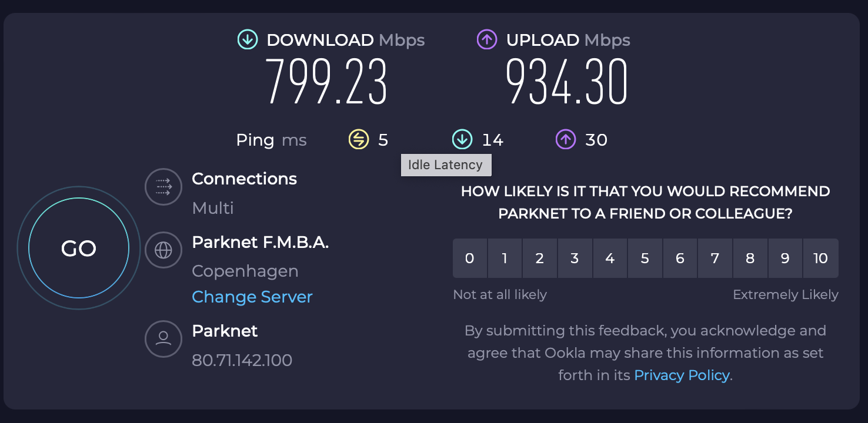Click the user profile icon beside Parknet

[x=163, y=339]
